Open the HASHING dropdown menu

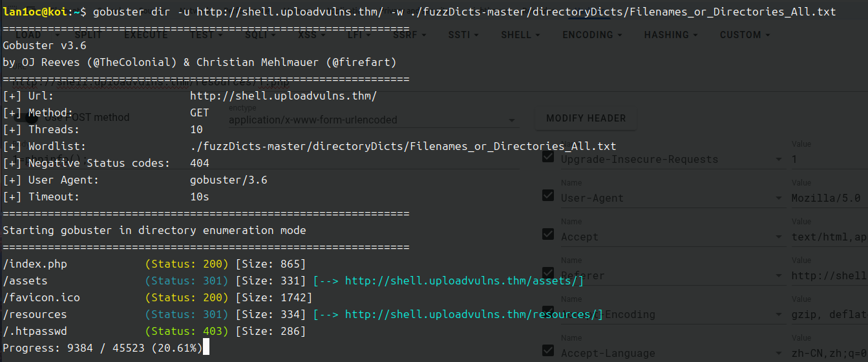click(x=671, y=35)
